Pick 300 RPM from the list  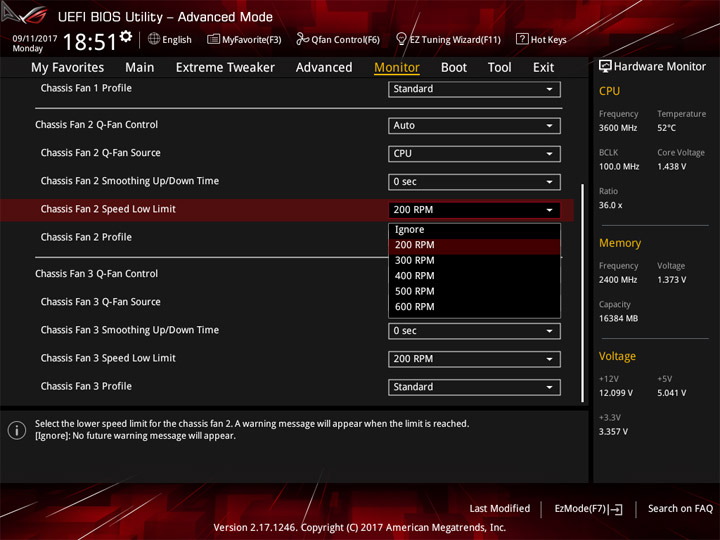(x=474, y=260)
